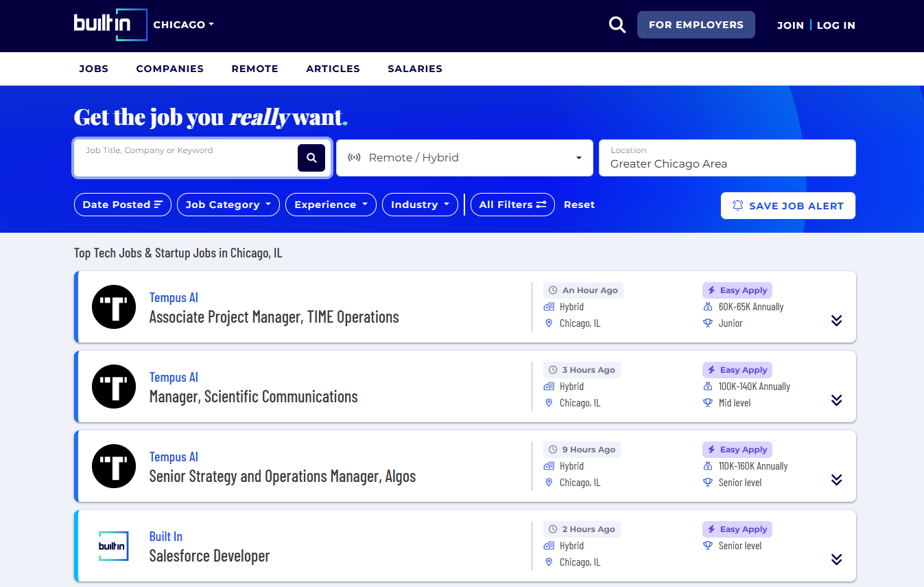The image size is (924, 587).
Task: Open the site search magnifier in header
Action: [617, 25]
